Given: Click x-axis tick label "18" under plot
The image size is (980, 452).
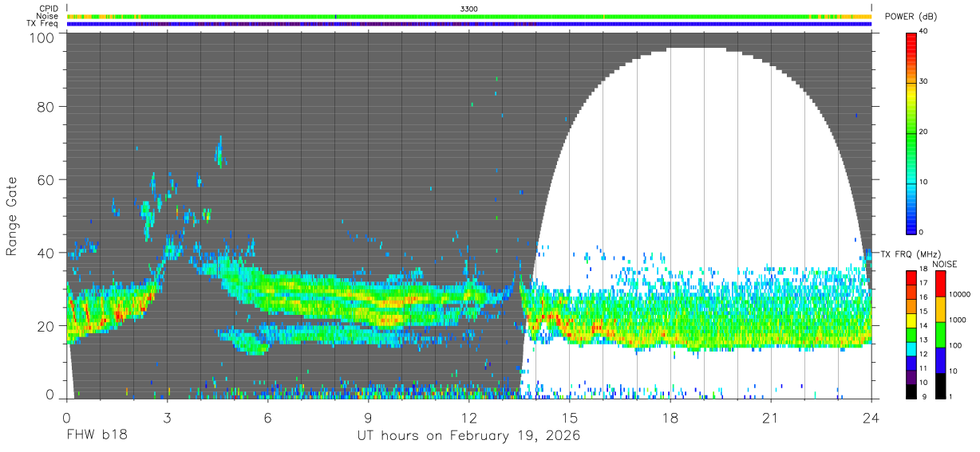Looking at the screenshot, I should 670,418.
